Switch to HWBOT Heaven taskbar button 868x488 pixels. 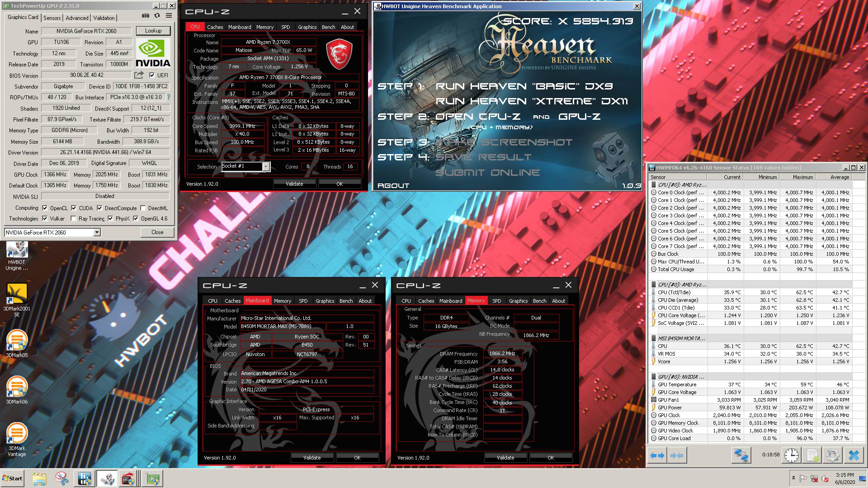click(107, 479)
